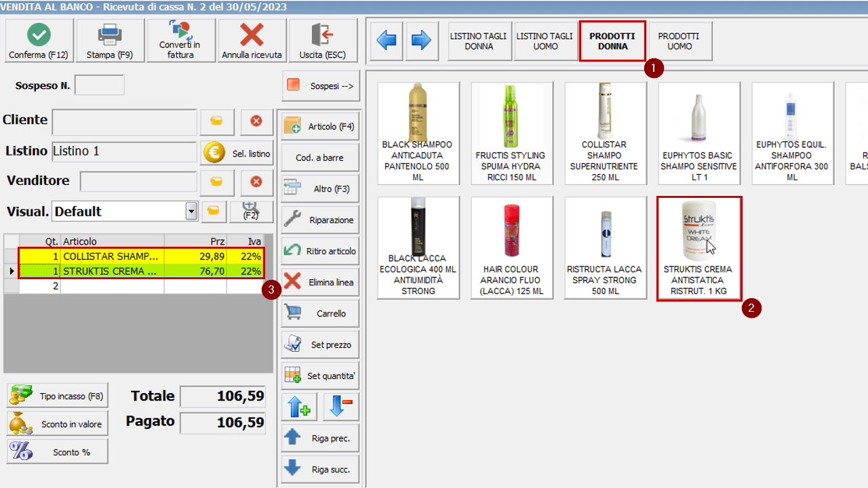
Task: Click the Listino field showing Listino 1
Action: pos(125,151)
